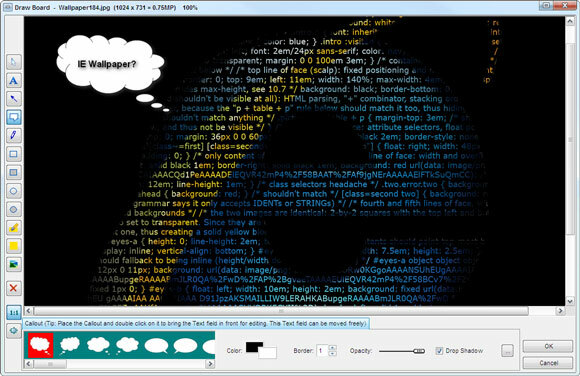Select the Callout speech bubble tool
580x376 pixels.
point(14,117)
